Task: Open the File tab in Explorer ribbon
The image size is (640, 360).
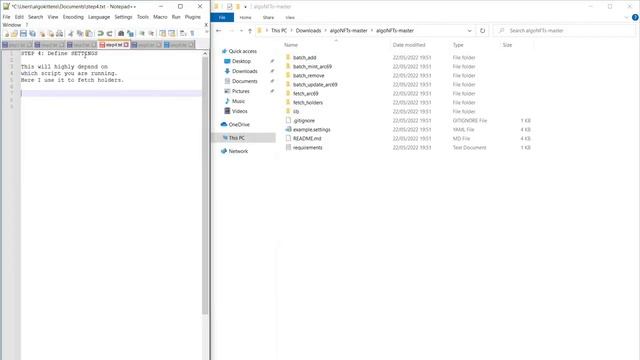Action: (x=222, y=18)
